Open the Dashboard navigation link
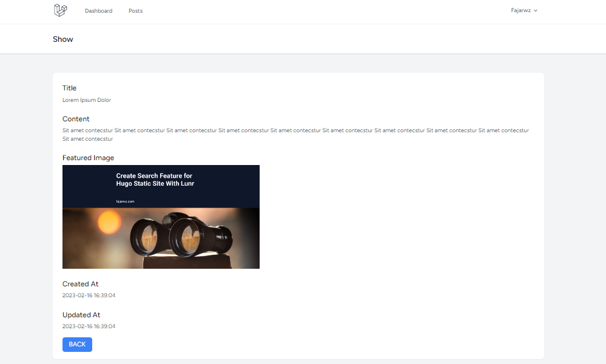Viewport: 606px width, 364px height. (98, 11)
